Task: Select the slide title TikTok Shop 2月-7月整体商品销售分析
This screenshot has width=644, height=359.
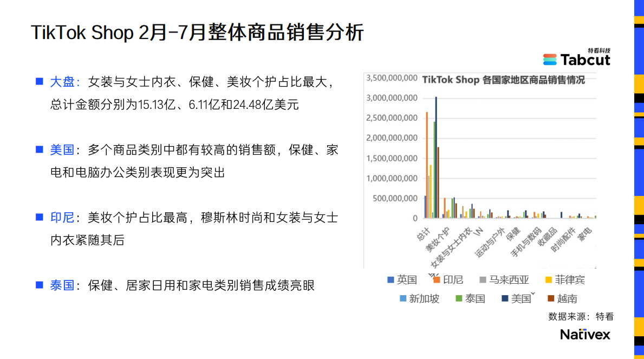Action: click(x=197, y=32)
